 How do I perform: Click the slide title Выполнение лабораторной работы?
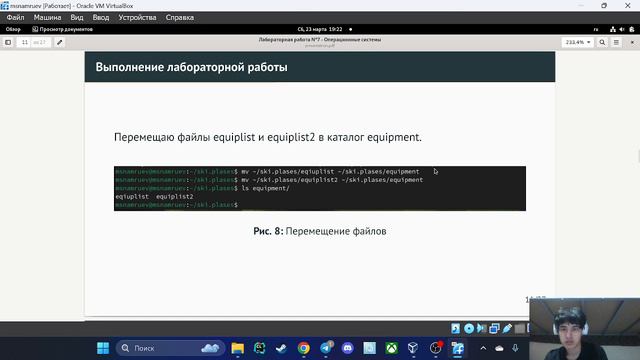(x=191, y=67)
